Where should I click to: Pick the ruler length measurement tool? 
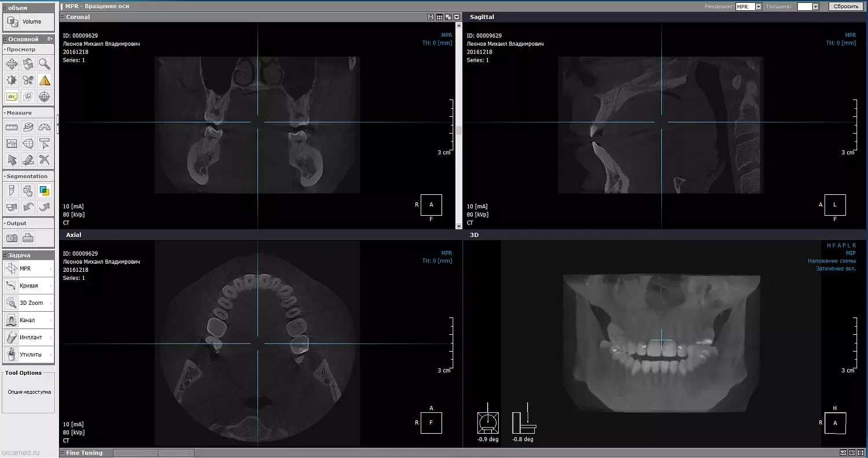(12, 127)
